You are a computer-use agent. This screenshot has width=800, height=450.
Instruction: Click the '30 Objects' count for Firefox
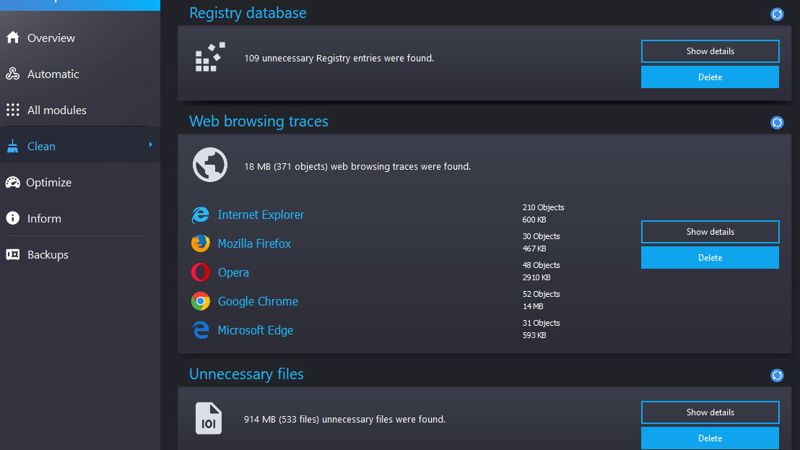click(541, 236)
